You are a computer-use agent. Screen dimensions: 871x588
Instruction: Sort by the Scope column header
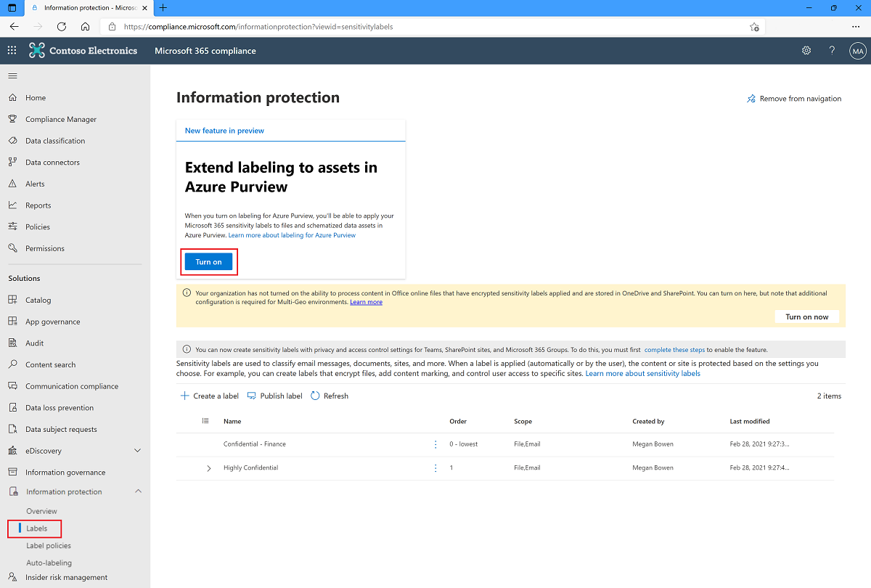[x=523, y=421]
